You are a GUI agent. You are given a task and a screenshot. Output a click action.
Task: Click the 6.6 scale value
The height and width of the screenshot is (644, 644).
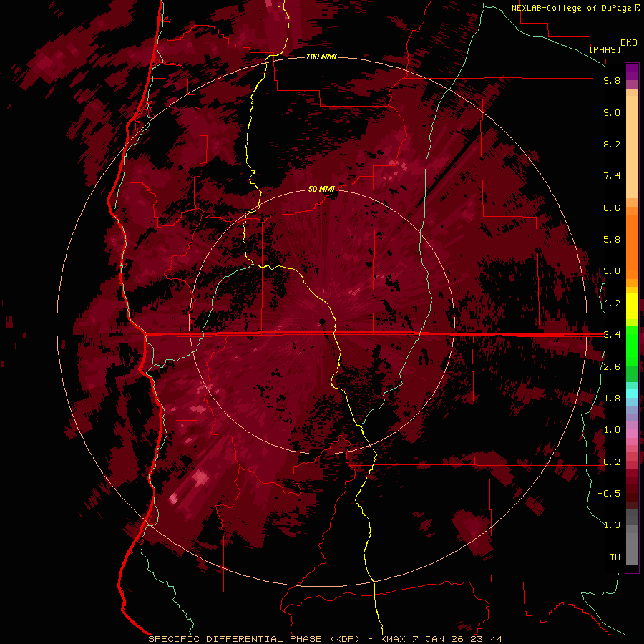pyautogui.click(x=612, y=208)
